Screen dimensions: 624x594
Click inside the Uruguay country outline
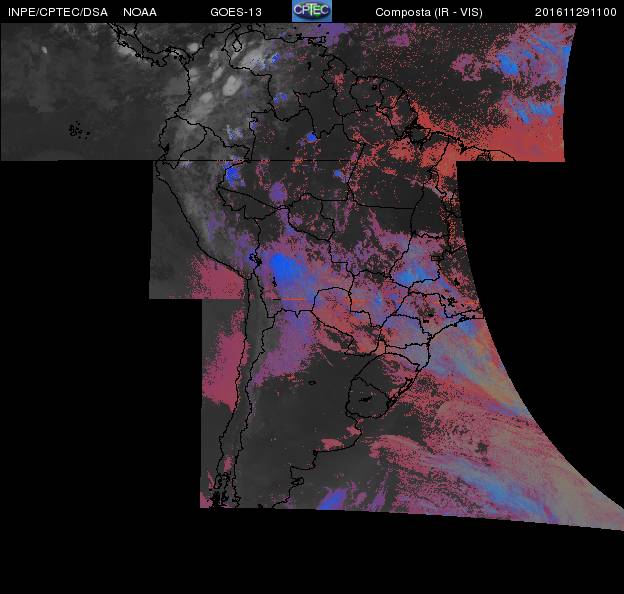(366, 400)
